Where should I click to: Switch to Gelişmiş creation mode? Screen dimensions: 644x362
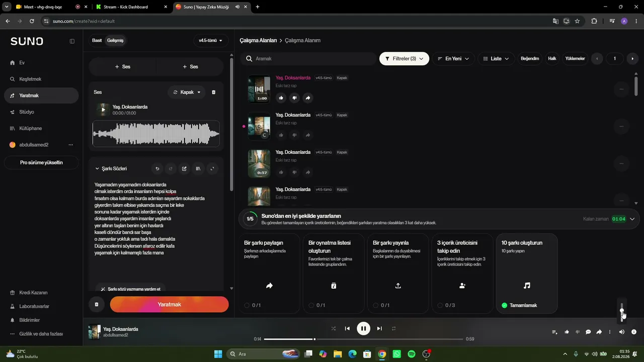115,40
